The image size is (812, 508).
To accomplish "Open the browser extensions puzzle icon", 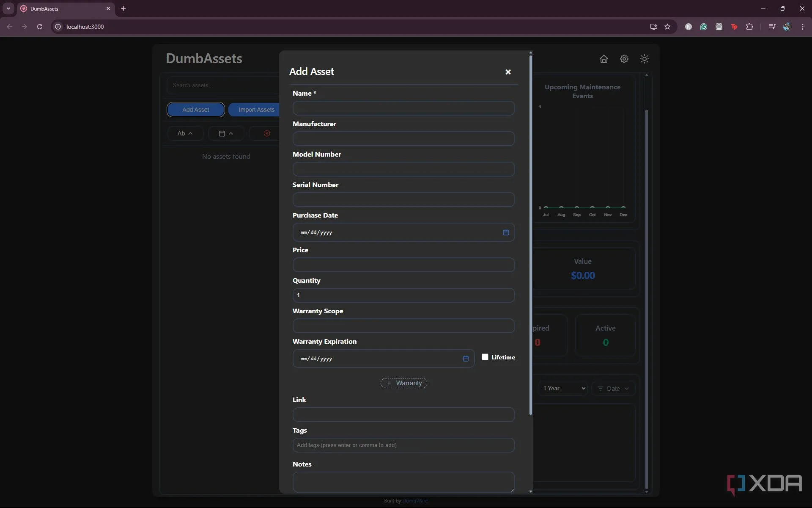I will click(x=749, y=27).
